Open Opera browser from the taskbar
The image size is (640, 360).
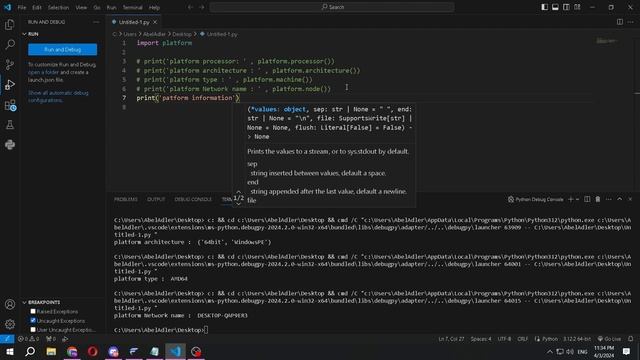(x=93, y=351)
